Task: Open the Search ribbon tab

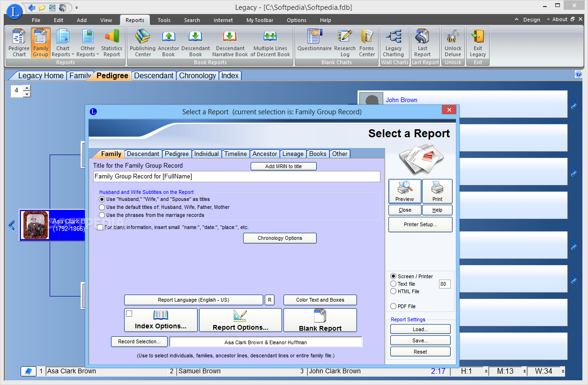Action: pyautogui.click(x=192, y=20)
